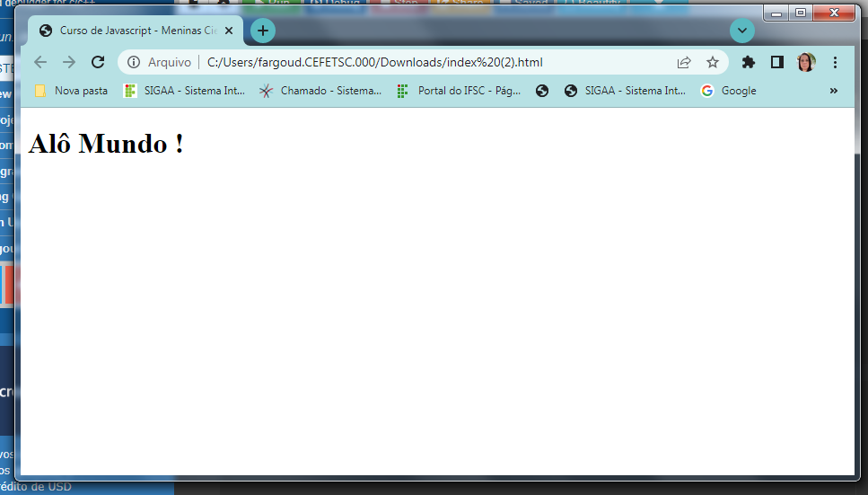Share this page using the share icon
Viewport: 868px width, 495px height.
(x=684, y=62)
